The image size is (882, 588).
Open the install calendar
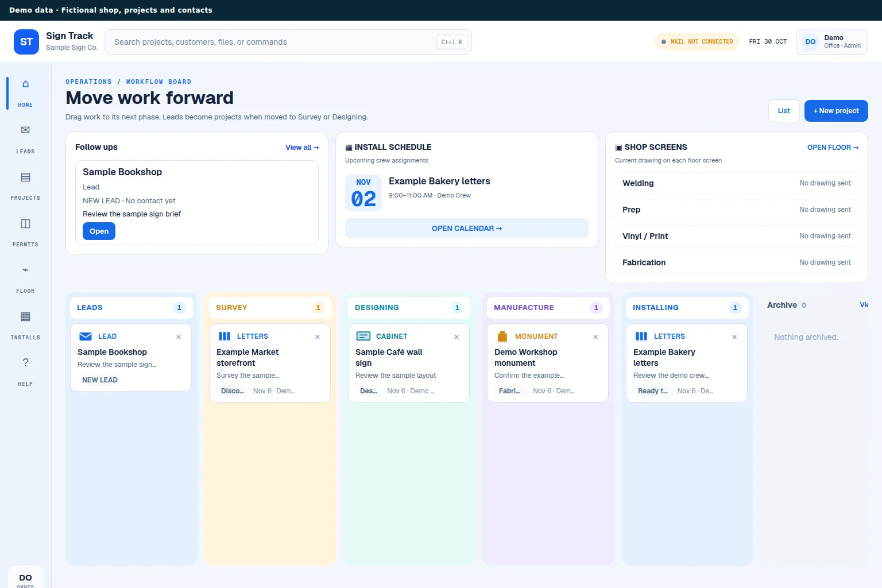(x=467, y=229)
